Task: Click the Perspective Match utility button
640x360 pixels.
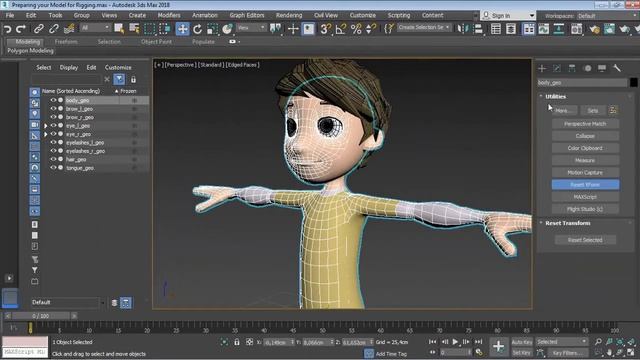Action: pyautogui.click(x=585, y=124)
